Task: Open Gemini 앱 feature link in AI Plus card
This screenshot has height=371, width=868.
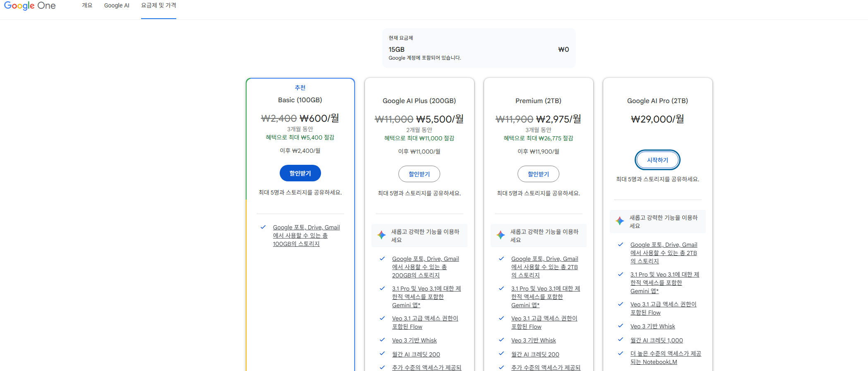Action: point(426,297)
